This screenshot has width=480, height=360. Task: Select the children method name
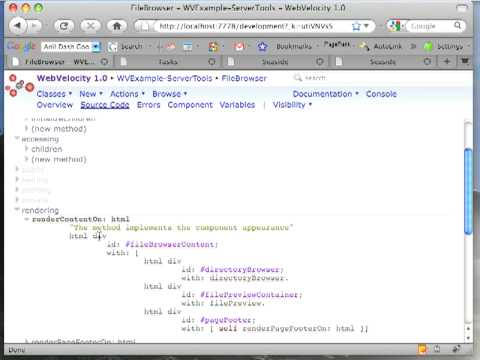coord(47,149)
